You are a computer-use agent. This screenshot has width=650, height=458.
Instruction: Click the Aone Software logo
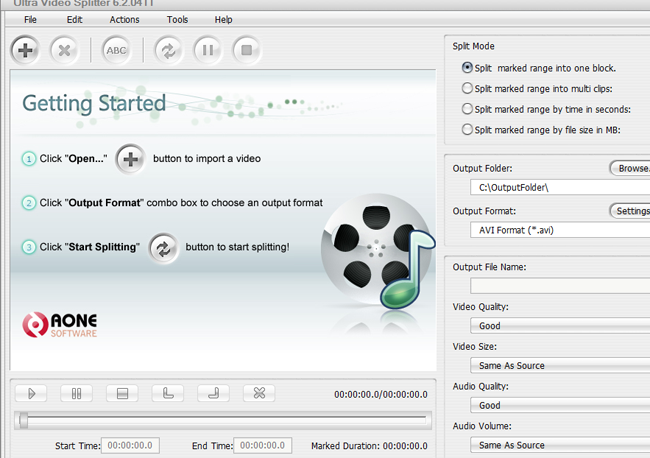[x=60, y=325]
